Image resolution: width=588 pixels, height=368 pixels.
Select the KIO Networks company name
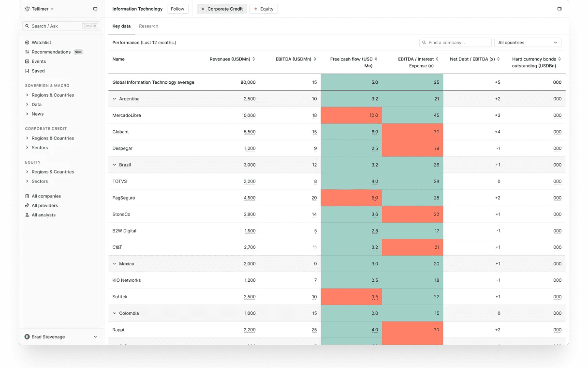pos(127,280)
